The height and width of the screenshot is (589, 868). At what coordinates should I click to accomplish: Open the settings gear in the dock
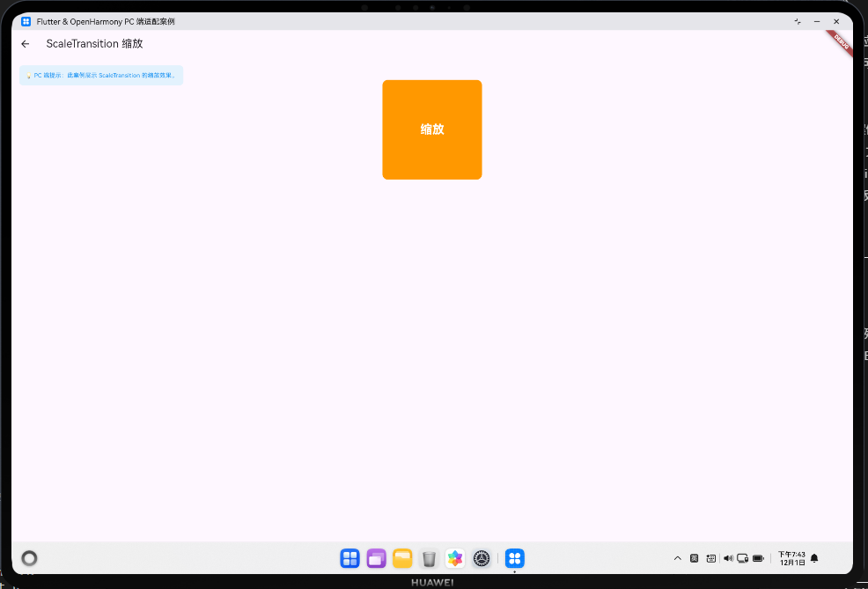482,558
